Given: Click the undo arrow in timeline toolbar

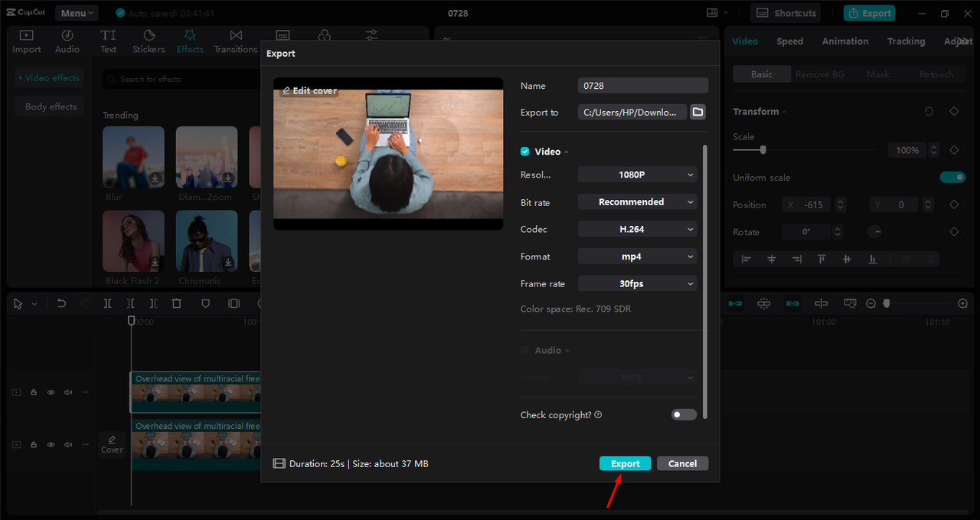Looking at the screenshot, I should click(x=61, y=304).
